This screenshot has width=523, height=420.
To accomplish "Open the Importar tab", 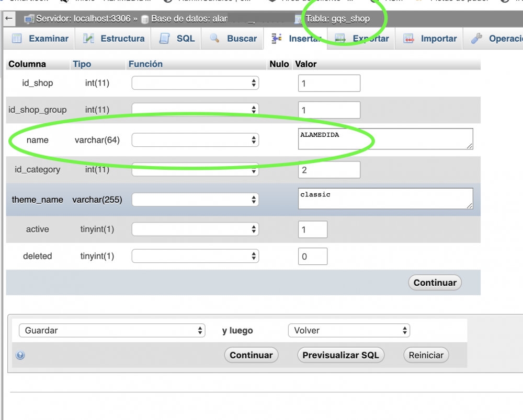I will [429, 39].
